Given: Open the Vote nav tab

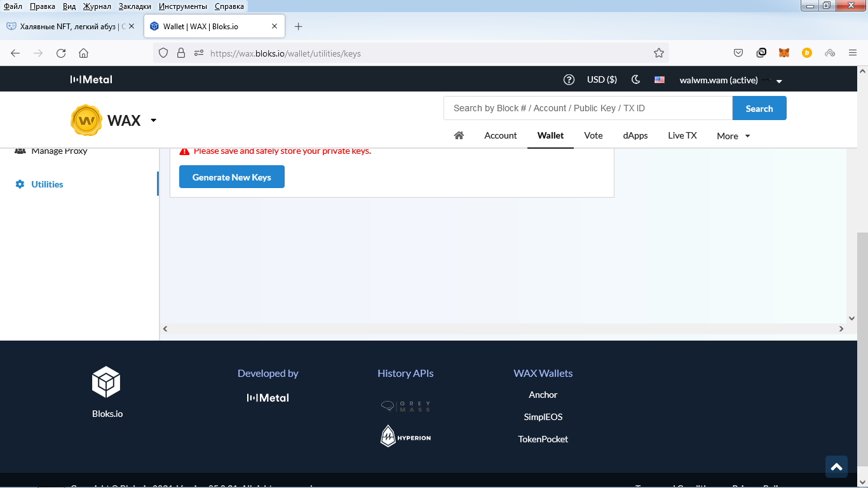Looking at the screenshot, I should coord(593,135).
